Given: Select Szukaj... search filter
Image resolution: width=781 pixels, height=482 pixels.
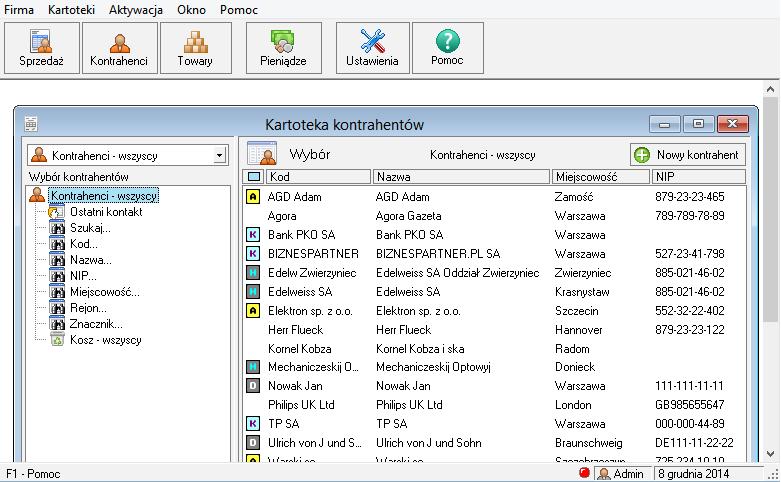Looking at the screenshot, I should (90, 228).
